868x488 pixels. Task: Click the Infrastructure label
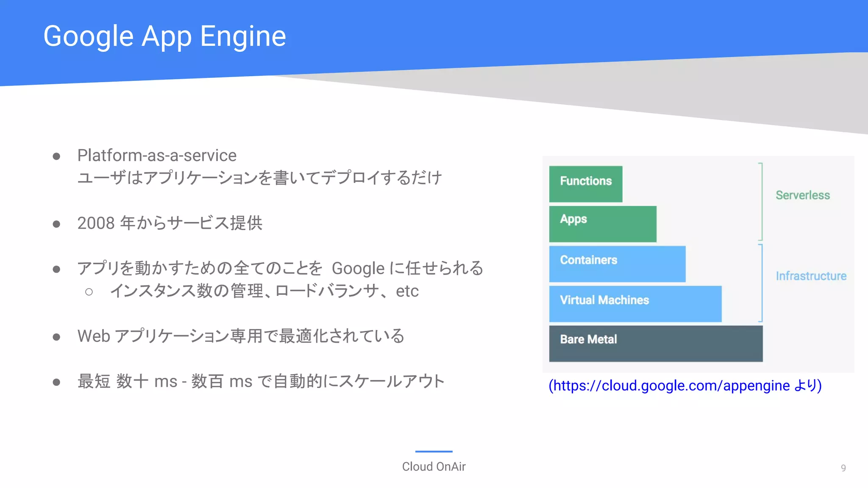coord(811,276)
